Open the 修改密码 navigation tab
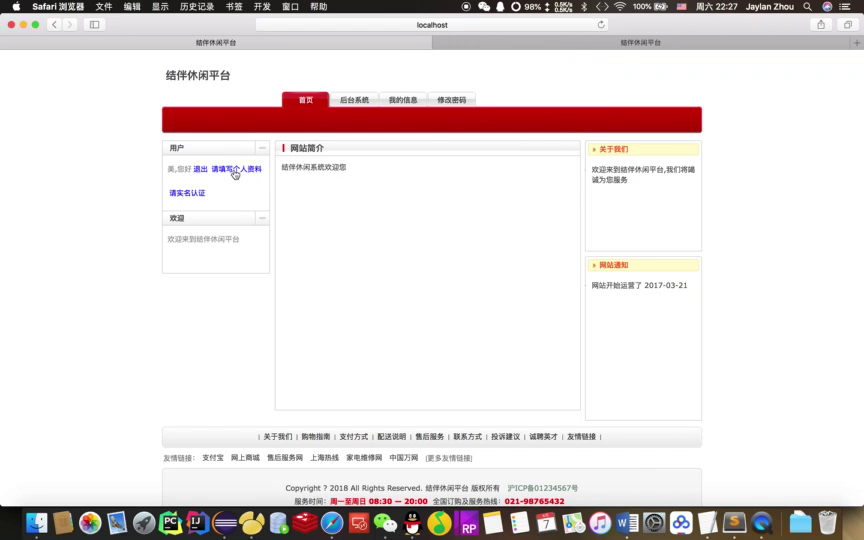 coord(451,100)
